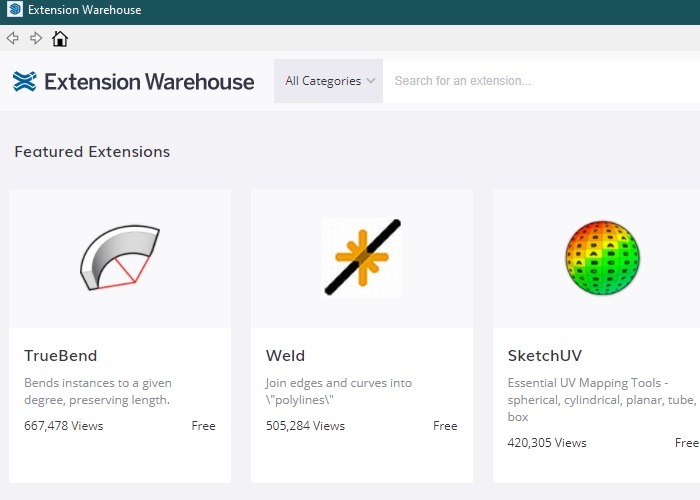This screenshot has width=700, height=500.
Task: Click the Free label on TrueBend card
Action: tap(204, 426)
